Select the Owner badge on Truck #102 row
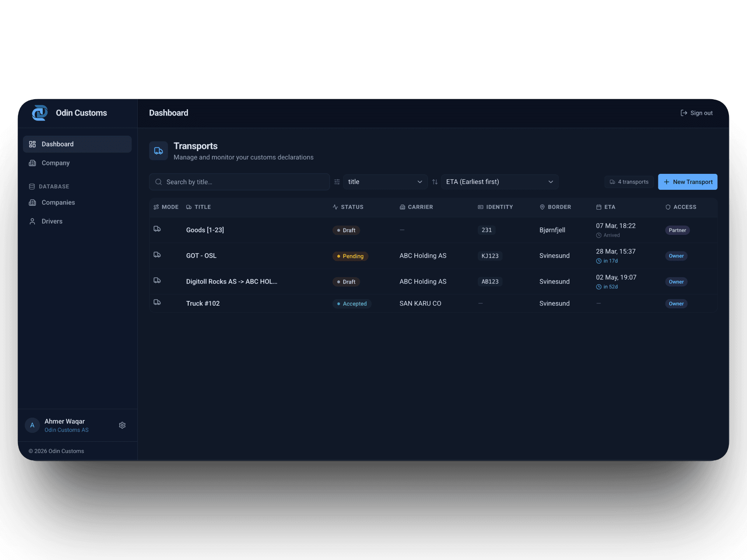The width and height of the screenshot is (747, 560). 676,303
